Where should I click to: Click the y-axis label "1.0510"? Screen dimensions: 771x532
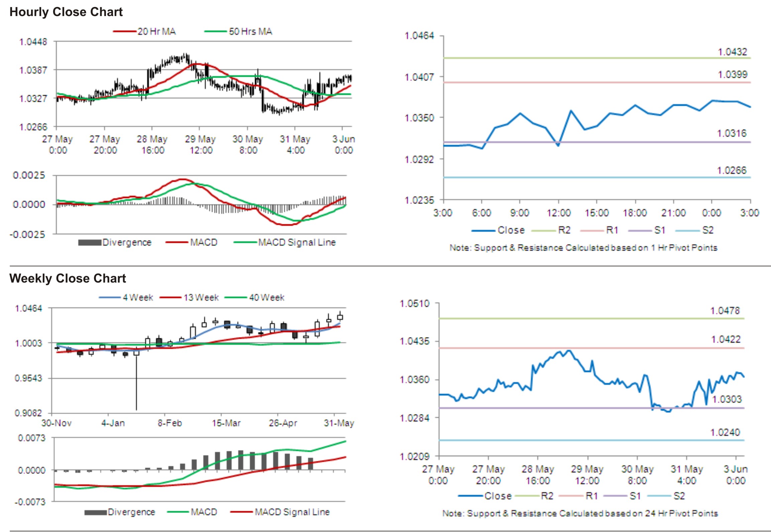[x=415, y=304]
